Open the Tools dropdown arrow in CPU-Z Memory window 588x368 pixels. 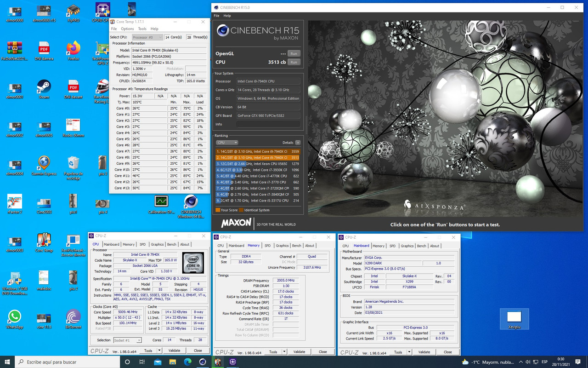pyautogui.click(x=284, y=351)
